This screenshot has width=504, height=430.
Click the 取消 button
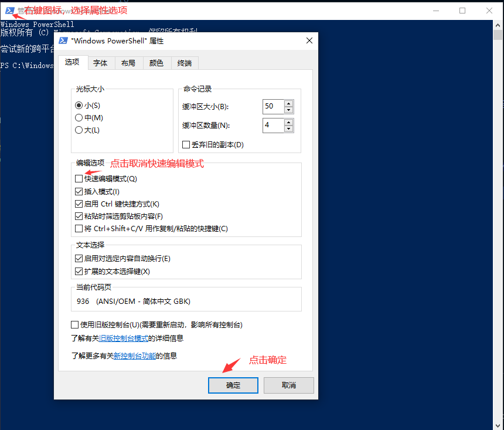pyautogui.click(x=288, y=385)
